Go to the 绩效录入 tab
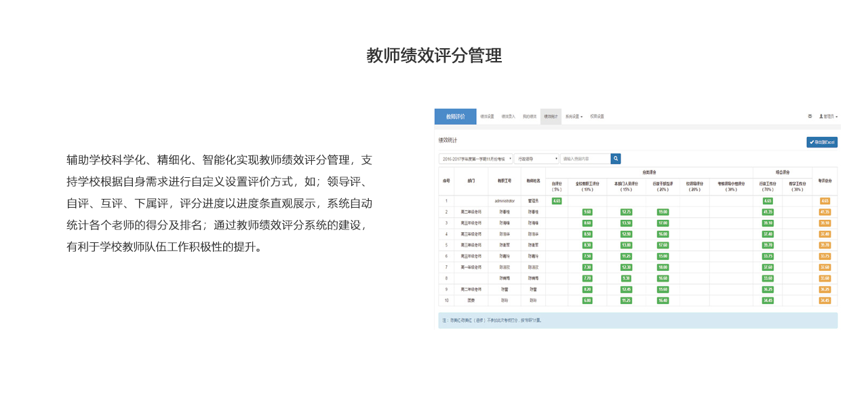 point(509,117)
